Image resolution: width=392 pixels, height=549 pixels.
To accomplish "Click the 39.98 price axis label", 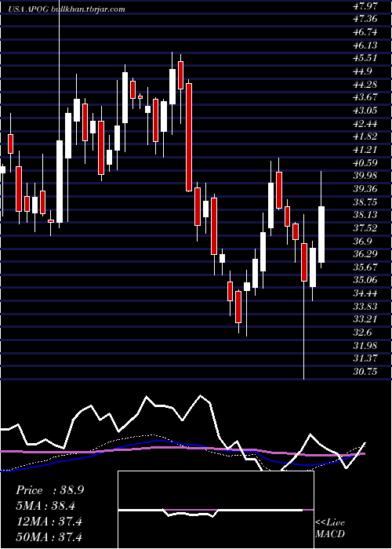I will (366, 176).
